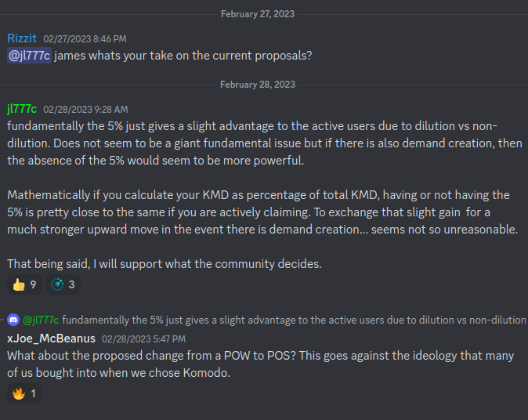Click Rizzit's question about current proposals

click(183, 56)
